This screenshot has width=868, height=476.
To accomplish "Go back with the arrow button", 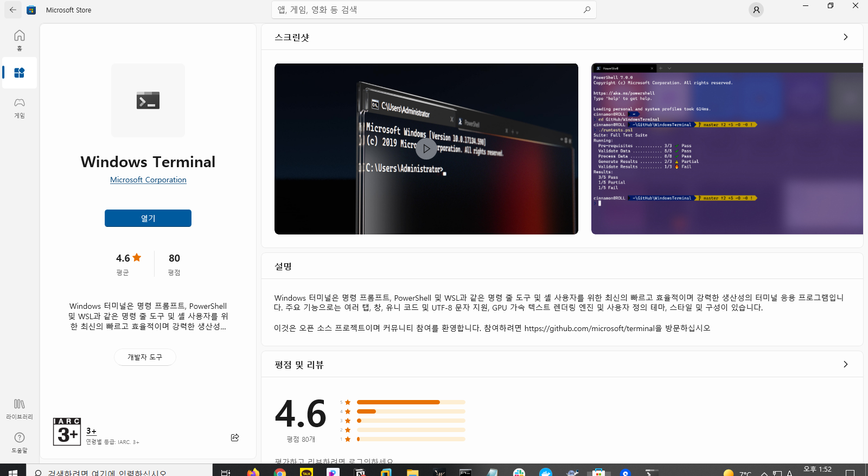I will (x=13, y=10).
